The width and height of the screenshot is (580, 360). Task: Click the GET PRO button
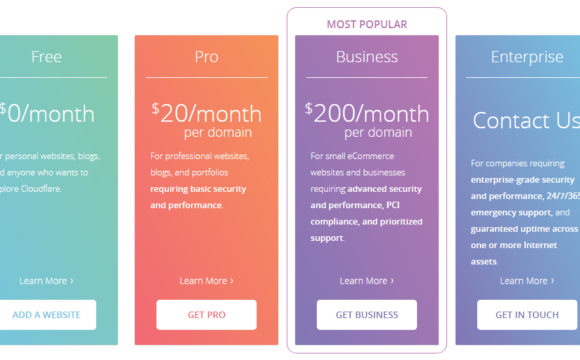point(206,315)
